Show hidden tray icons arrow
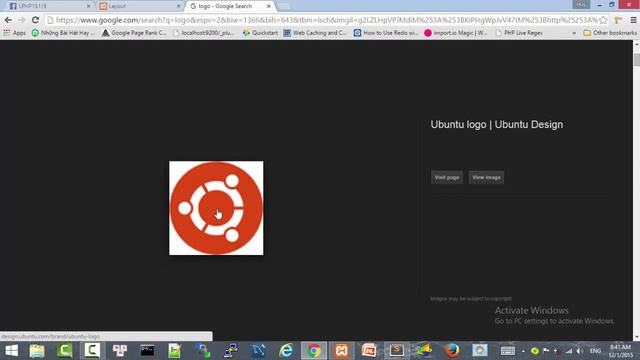 [523, 351]
